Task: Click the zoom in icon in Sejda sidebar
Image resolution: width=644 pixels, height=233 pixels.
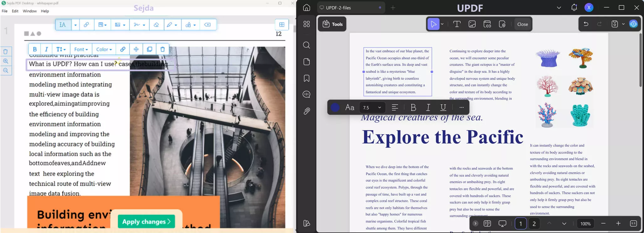Action: (x=6, y=61)
